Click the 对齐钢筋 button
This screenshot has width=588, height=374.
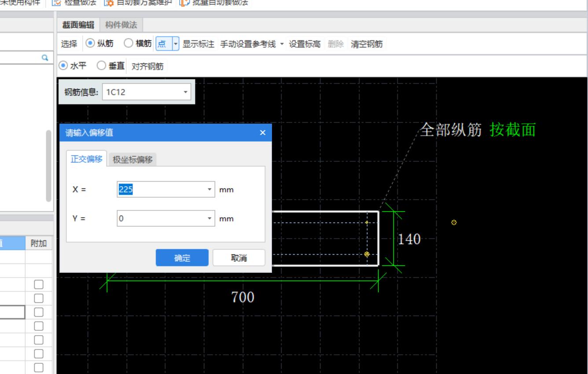tap(147, 66)
